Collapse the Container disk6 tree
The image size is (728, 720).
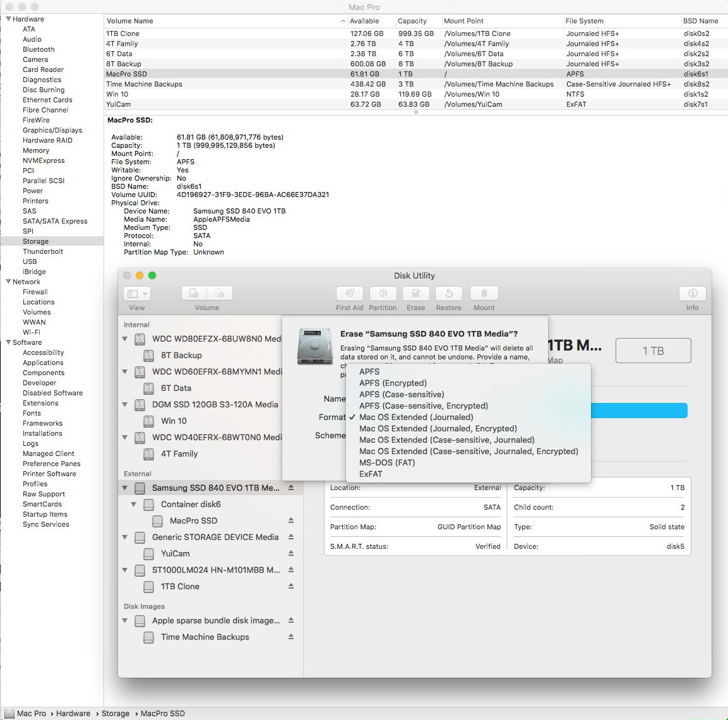134,505
